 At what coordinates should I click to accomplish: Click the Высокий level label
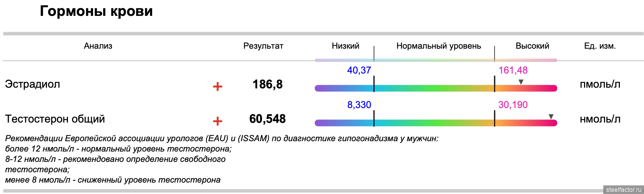(x=532, y=46)
